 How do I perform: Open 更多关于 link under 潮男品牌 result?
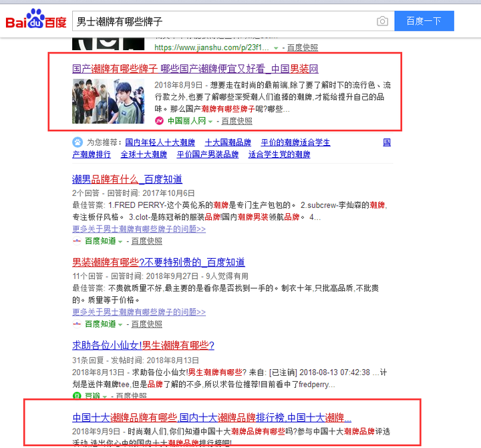pos(139,229)
